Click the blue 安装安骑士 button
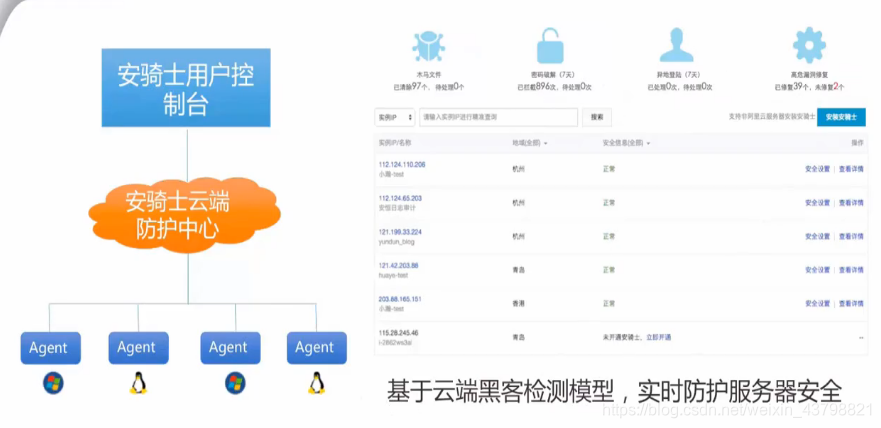The height and width of the screenshot is (428, 881). [x=841, y=117]
